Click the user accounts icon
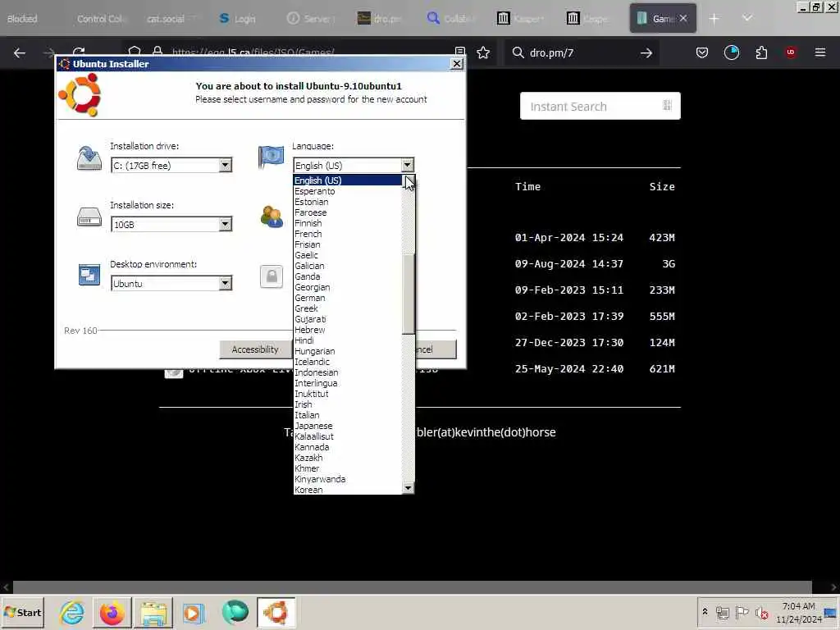 pos(272,217)
